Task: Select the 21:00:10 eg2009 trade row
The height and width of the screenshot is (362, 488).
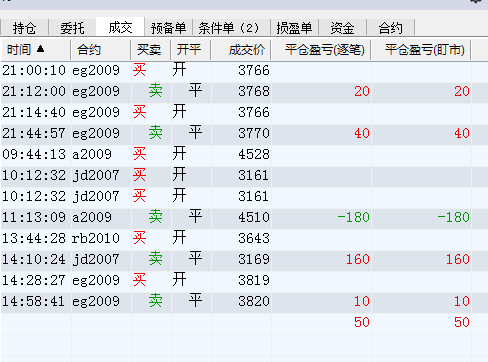Action: (244, 71)
